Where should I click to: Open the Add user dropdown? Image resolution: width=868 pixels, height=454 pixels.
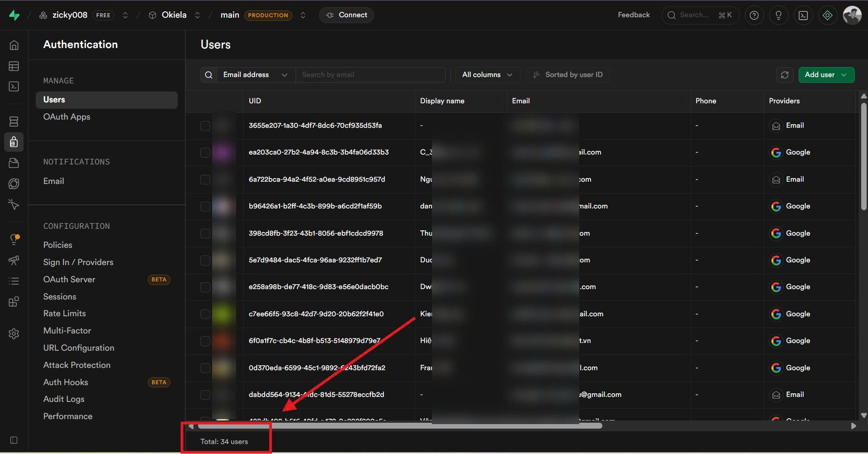click(826, 75)
